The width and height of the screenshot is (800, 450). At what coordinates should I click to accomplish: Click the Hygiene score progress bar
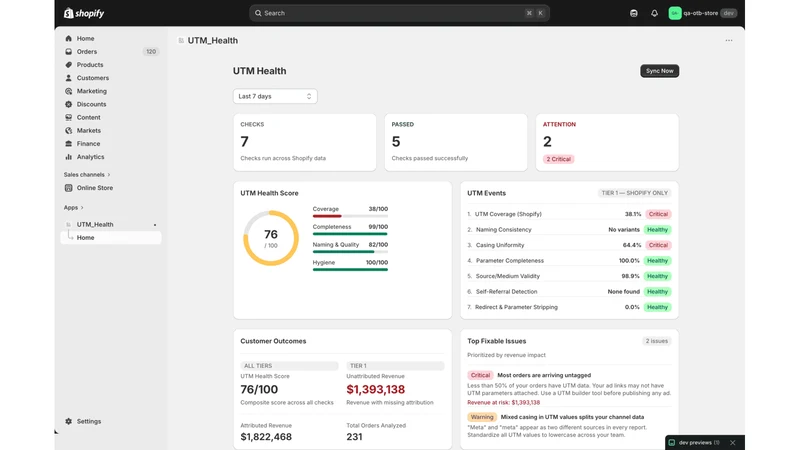(350, 269)
